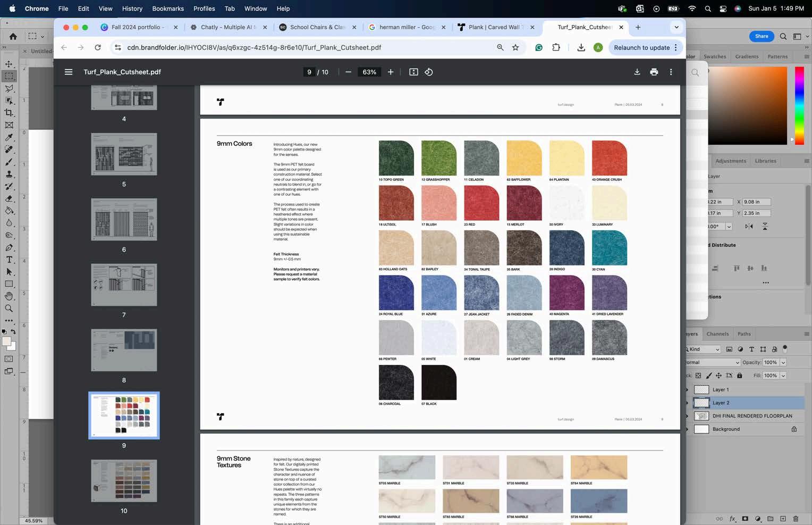Delete layer with Photoshop trash icon
This screenshot has width=812, height=525.
click(x=796, y=519)
